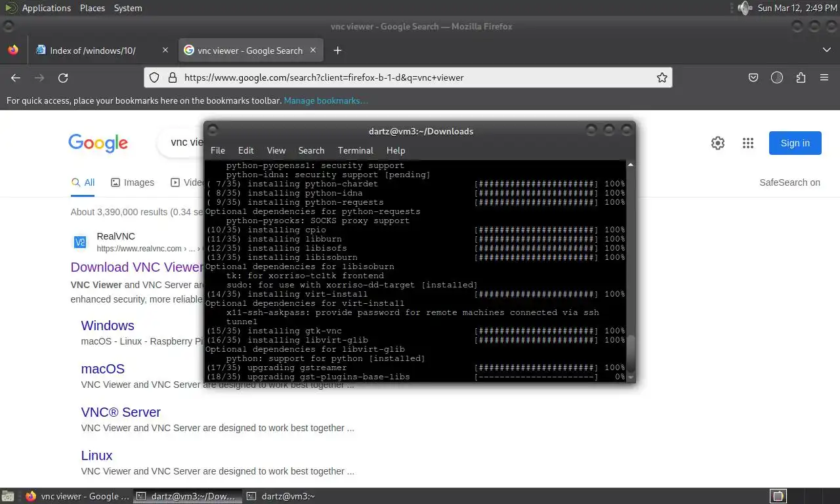Click the line installing virt-install

pos(415,294)
